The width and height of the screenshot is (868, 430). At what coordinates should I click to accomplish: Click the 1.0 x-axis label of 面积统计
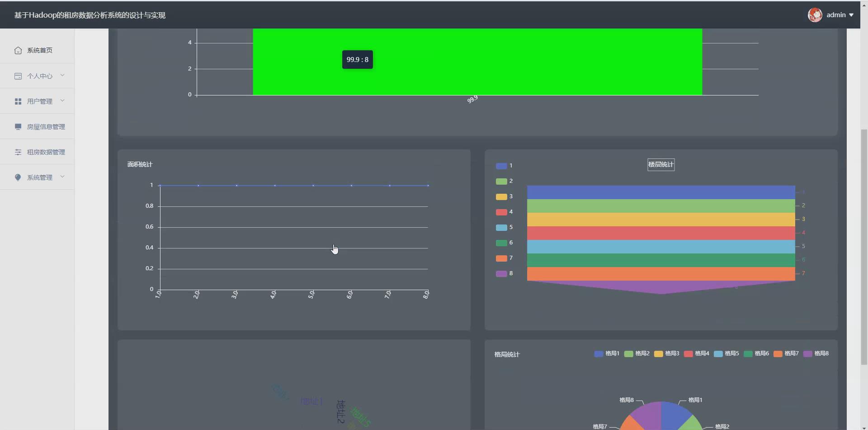158,295
